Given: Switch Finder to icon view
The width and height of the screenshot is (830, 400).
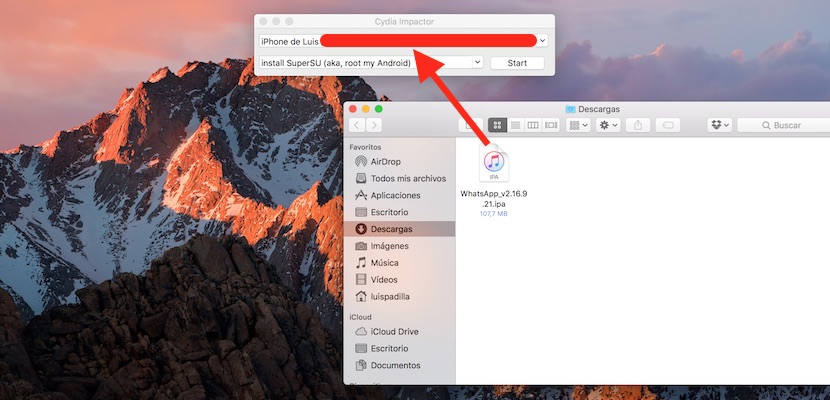Looking at the screenshot, I should [497, 125].
